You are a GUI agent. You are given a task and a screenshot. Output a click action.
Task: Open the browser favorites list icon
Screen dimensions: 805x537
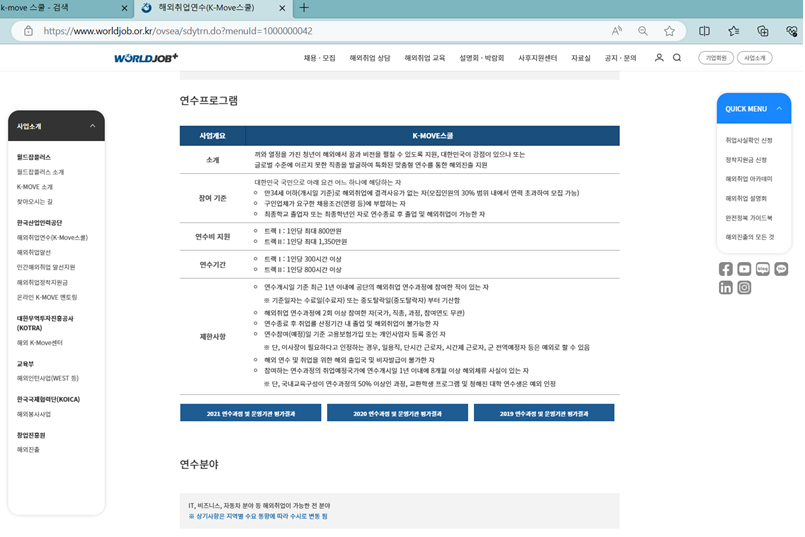coord(734,31)
